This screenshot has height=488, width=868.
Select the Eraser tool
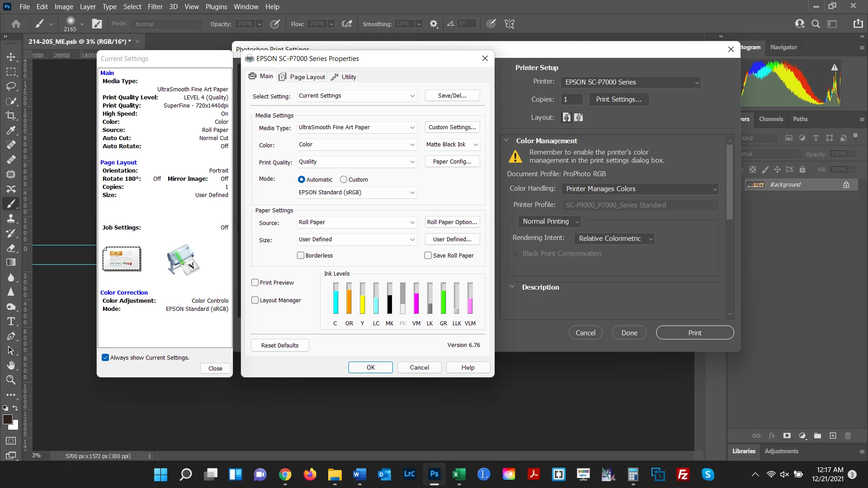coord(11,248)
